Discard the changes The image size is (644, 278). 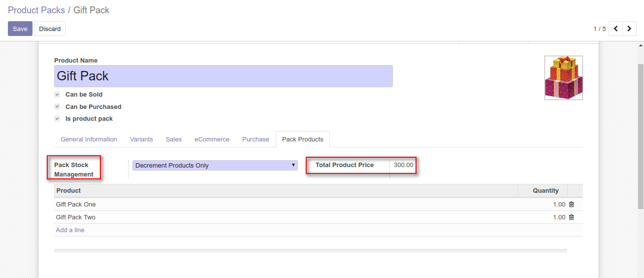click(50, 29)
